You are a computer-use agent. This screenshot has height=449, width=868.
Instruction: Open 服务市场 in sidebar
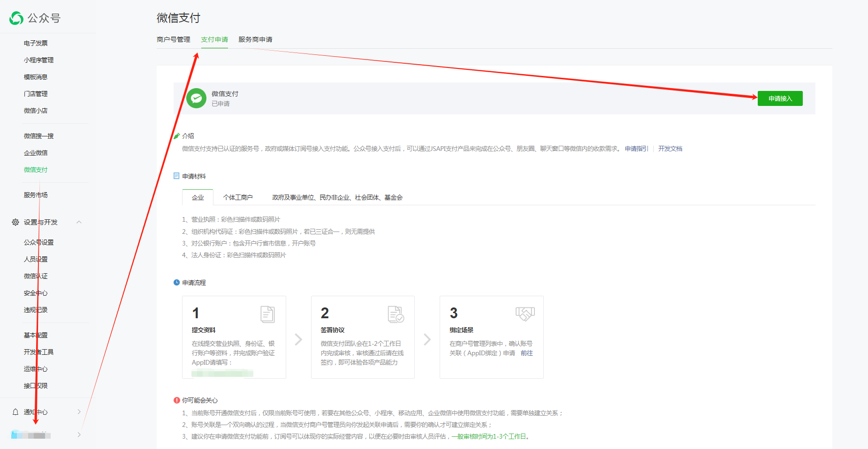click(36, 195)
